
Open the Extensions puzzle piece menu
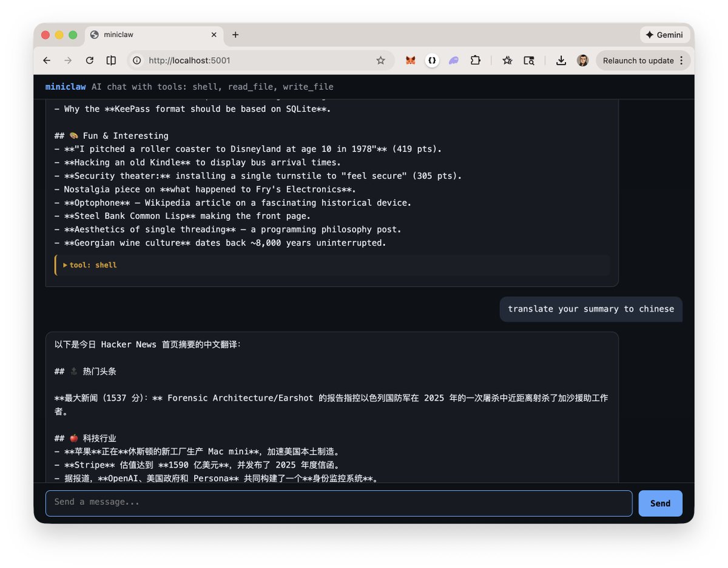click(x=476, y=61)
